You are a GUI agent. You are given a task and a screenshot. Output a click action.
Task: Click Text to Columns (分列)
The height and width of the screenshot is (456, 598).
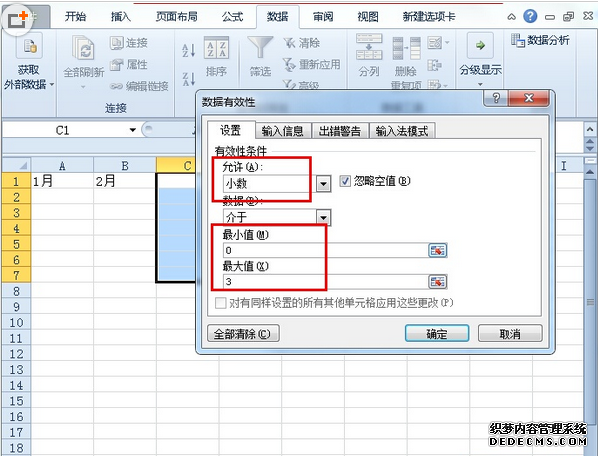click(369, 56)
